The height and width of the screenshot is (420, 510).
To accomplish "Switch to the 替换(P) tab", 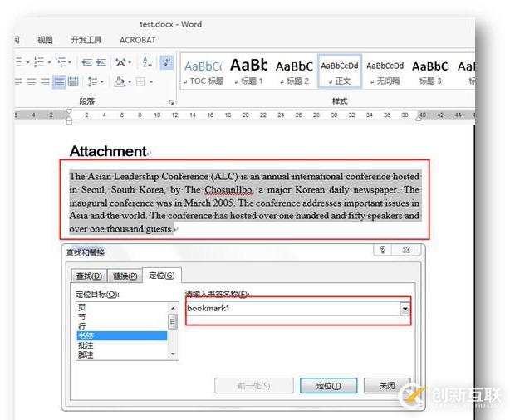I will click(x=125, y=276).
